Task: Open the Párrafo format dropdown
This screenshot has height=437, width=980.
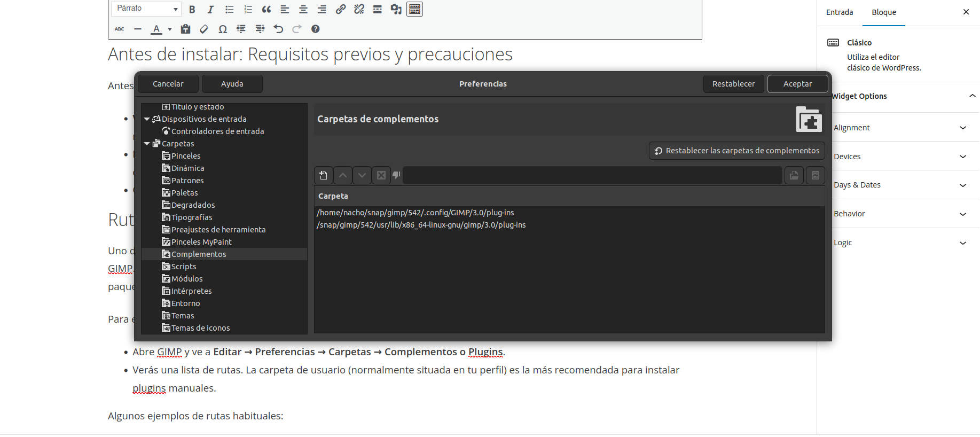Action: (x=146, y=9)
